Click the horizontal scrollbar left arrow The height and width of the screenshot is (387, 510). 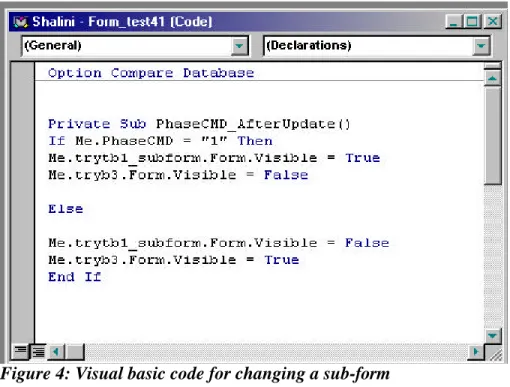coord(56,352)
